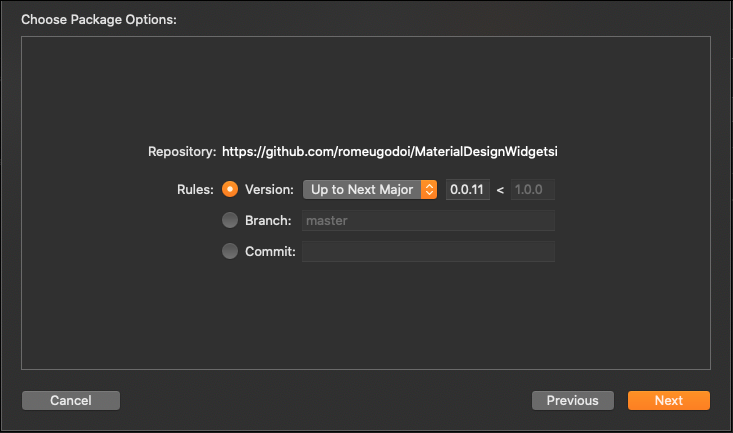733x433 pixels.
Task: Click the 'Rules:' label
Action: click(195, 189)
